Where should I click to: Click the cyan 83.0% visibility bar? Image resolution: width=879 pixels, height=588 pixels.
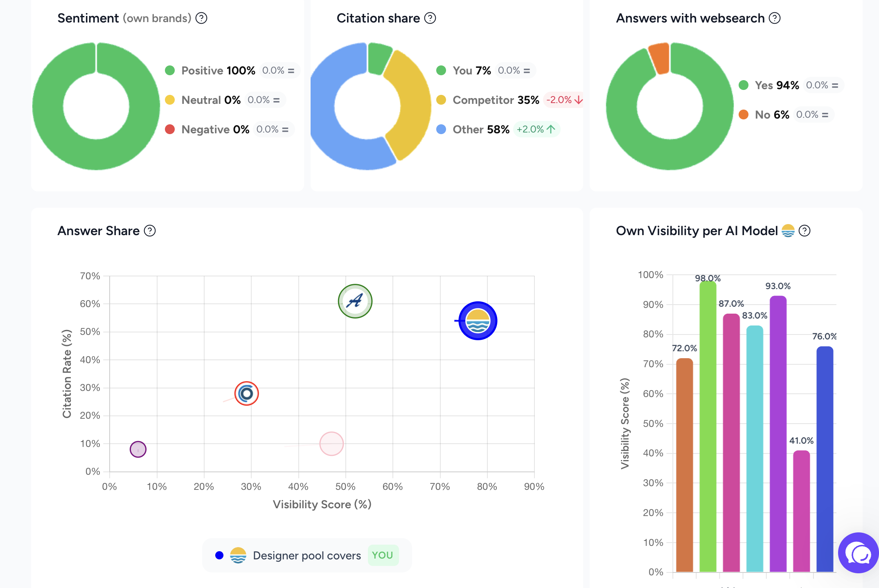(755, 449)
